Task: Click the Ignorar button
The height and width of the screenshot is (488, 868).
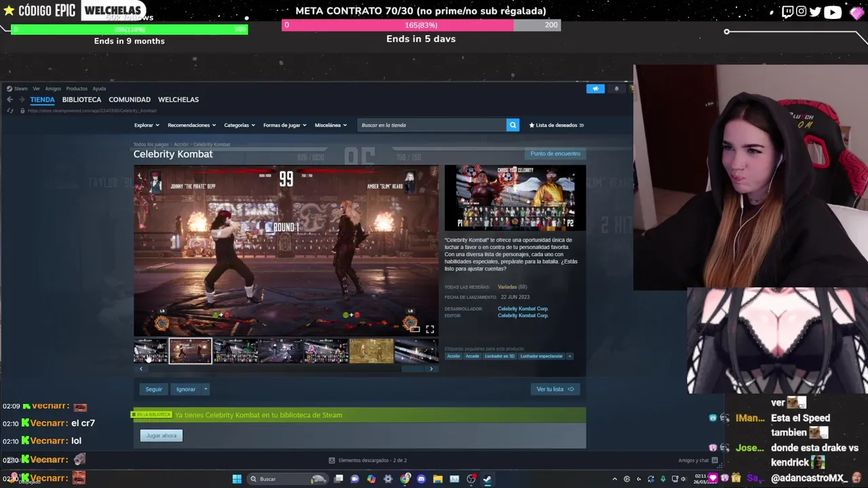Action: (186, 389)
